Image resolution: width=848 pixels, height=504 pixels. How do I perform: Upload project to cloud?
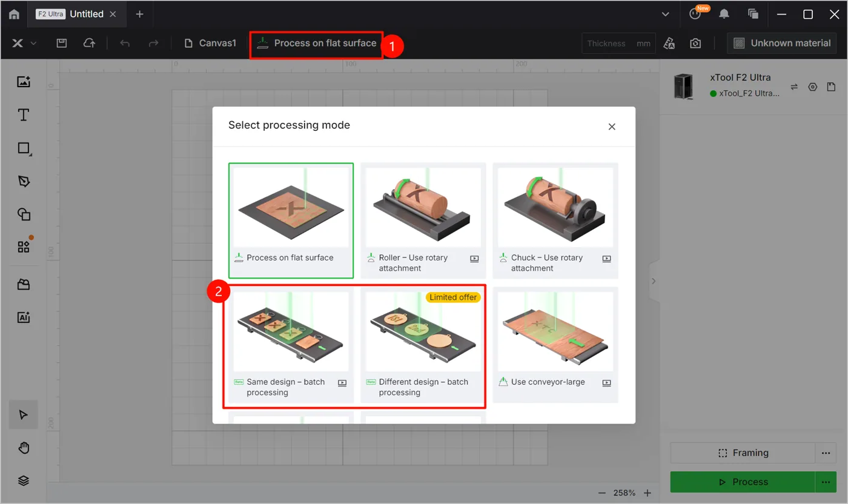[x=89, y=43]
